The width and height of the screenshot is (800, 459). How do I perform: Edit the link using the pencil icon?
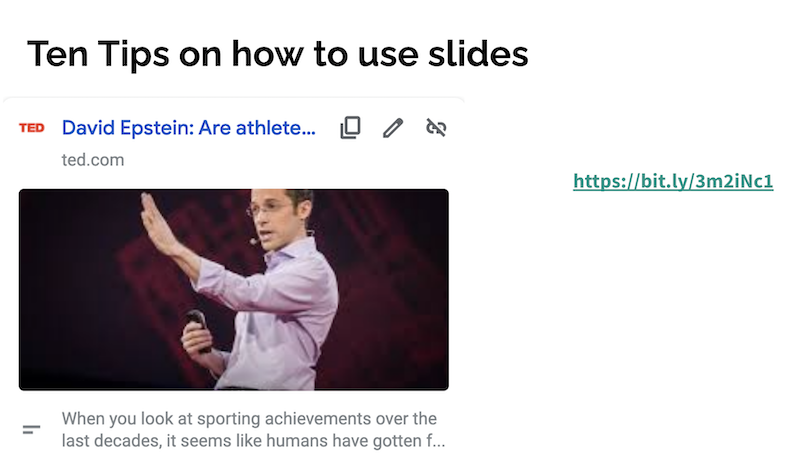[393, 128]
